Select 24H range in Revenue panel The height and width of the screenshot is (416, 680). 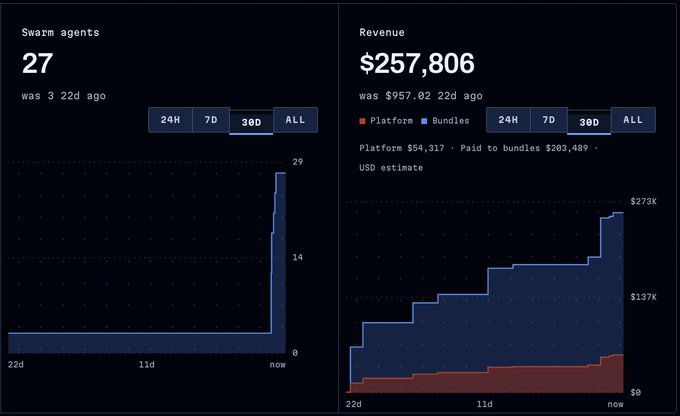[508, 120]
